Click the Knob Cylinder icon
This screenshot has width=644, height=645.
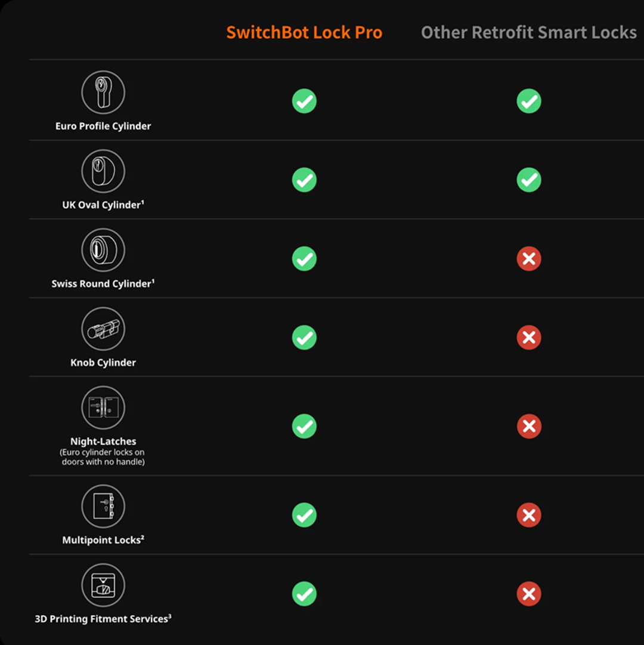pos(103,329)
